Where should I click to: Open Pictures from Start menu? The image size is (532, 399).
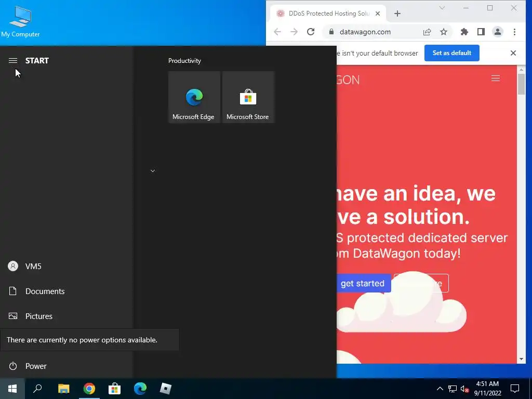tap(66, 316)
